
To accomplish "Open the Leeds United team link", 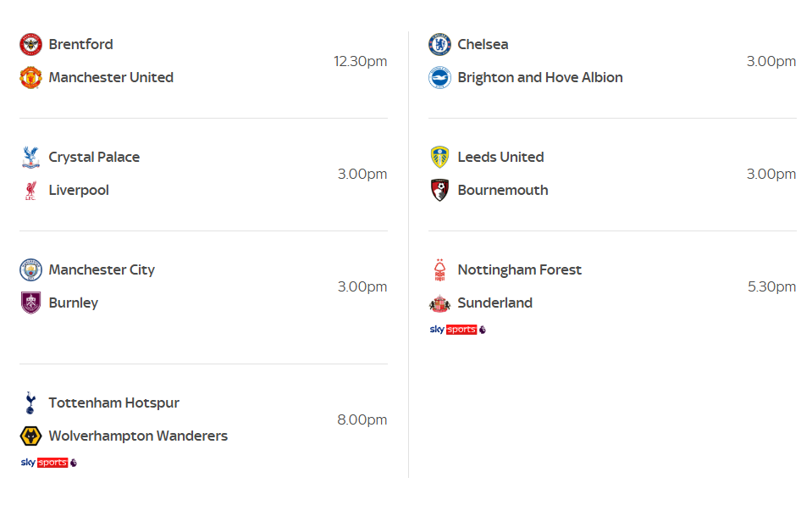I will tap(500, 157).
